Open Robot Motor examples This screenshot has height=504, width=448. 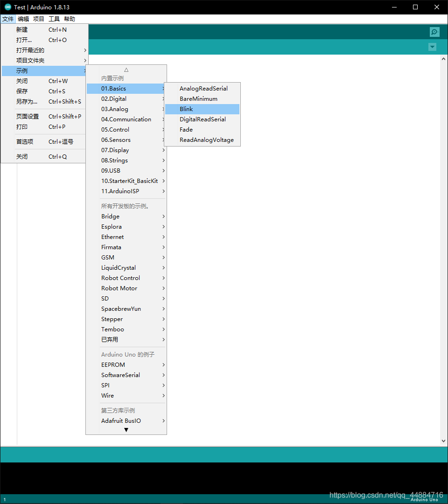[x=126, y=288]
